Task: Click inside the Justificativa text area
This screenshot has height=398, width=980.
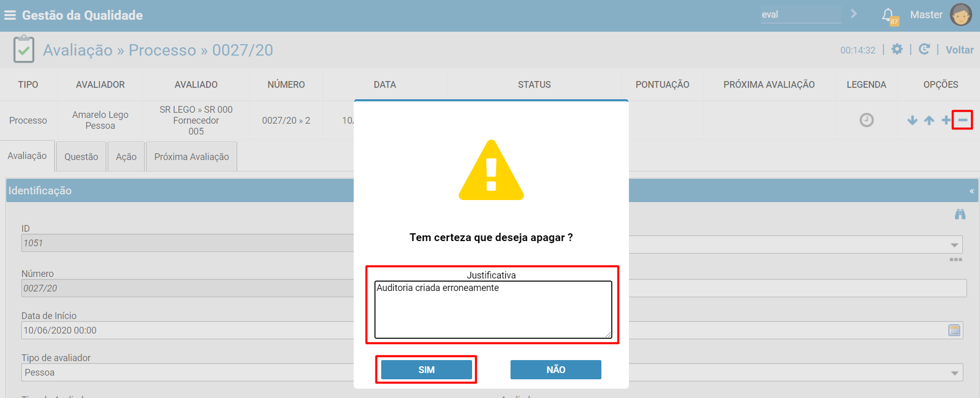Action: [x=493, y=310]
